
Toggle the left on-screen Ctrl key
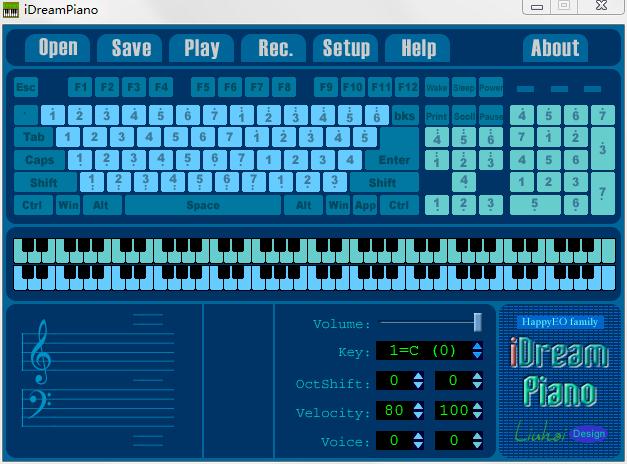[32, 206]
